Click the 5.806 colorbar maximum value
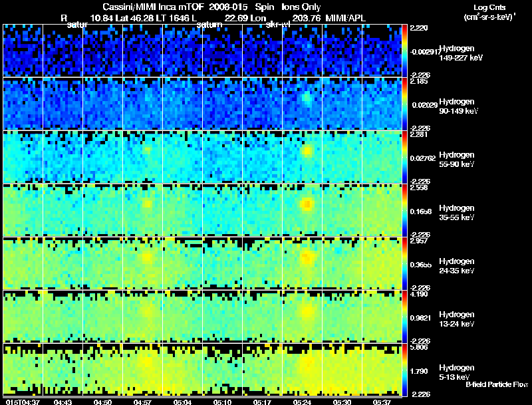This screenshot has height=405, width=532. (x=420, y=348)
